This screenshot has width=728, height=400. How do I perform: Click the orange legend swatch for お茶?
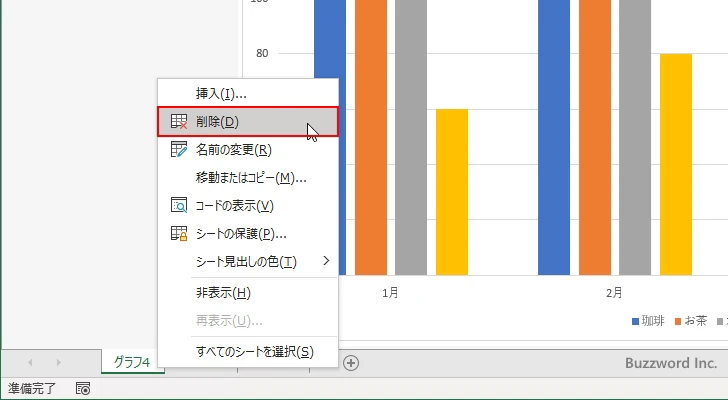tap(678, 322)
